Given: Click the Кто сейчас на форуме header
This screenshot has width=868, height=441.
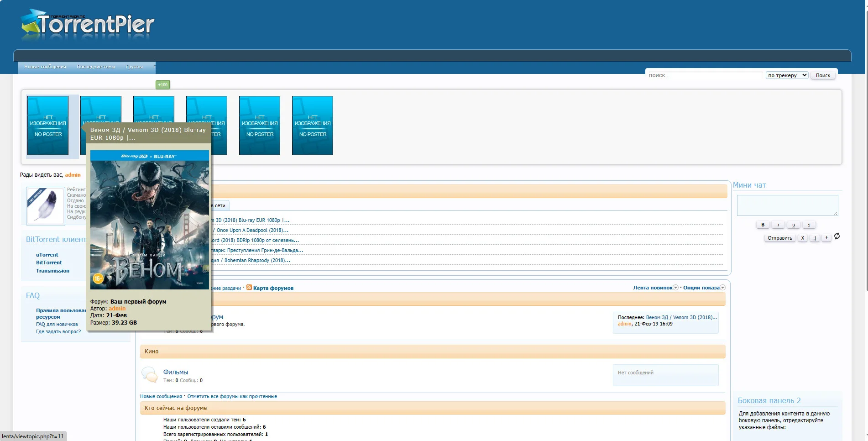Looking at the screenshot, I should click(433, 408).
